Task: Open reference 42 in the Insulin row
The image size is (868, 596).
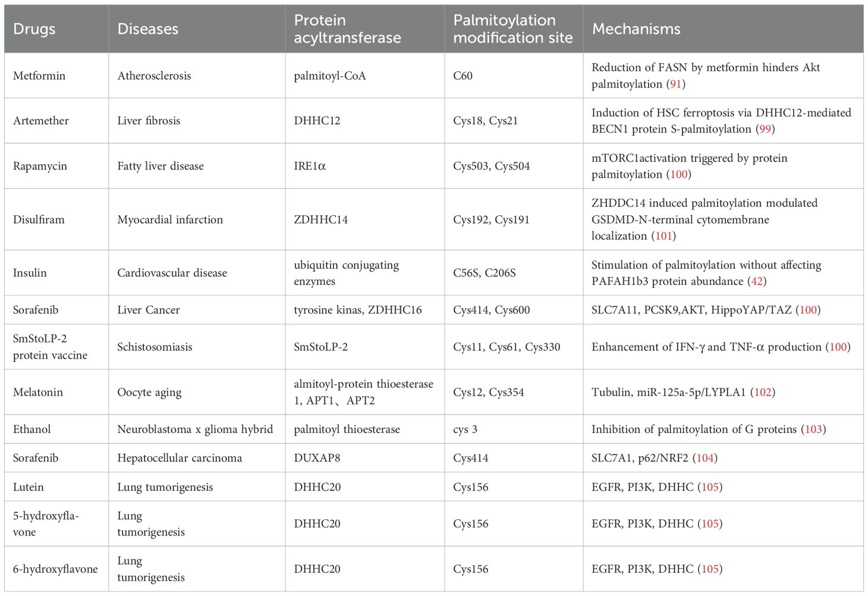Action: 757,281
